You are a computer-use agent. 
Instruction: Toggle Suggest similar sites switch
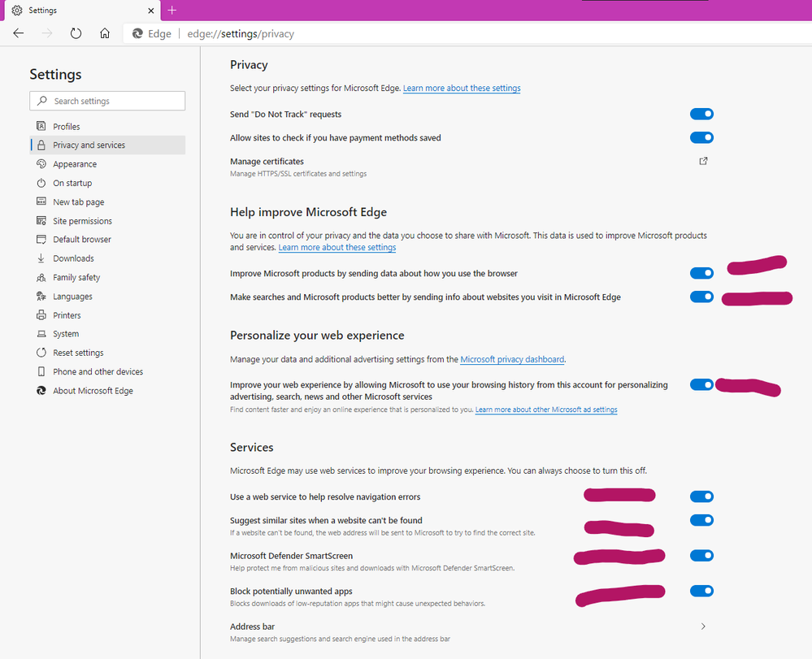pyautogui.click(x=701, y=520)
